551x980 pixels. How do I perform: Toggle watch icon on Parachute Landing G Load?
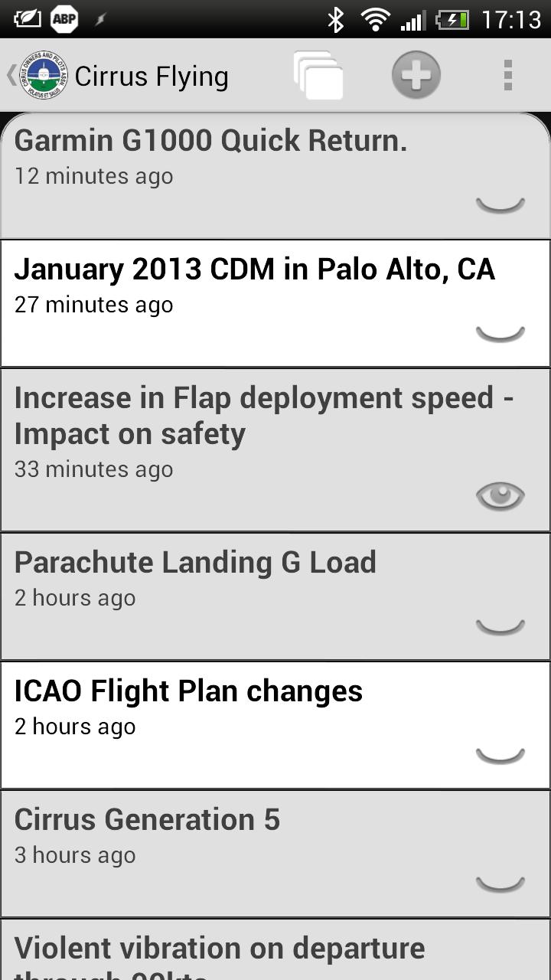click(500, 626)
